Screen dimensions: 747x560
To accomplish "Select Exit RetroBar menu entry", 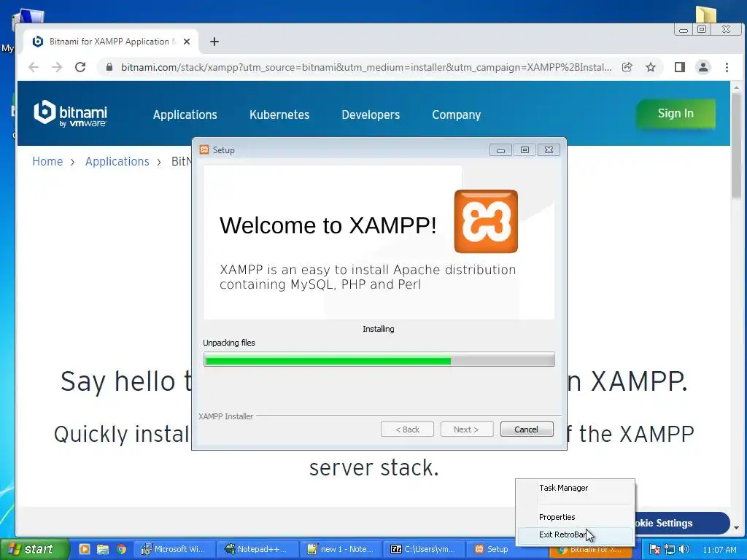I will 576,534.
